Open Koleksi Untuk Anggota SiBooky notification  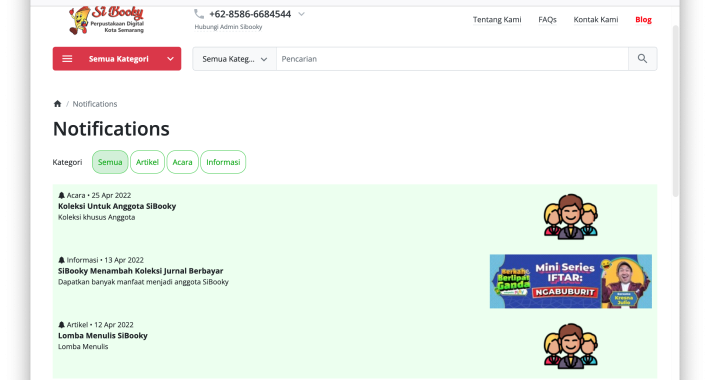(117, 206)
